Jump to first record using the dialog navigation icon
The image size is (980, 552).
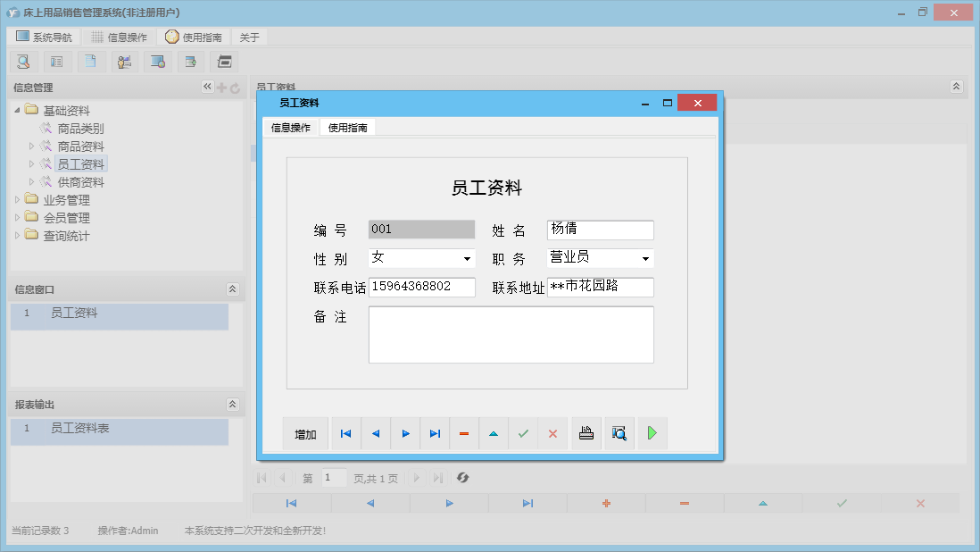[345, 433]
